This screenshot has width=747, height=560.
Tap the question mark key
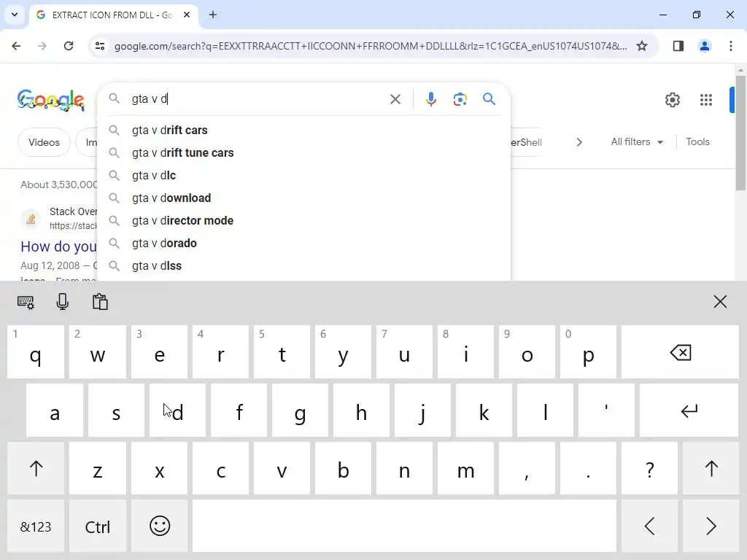649,468
